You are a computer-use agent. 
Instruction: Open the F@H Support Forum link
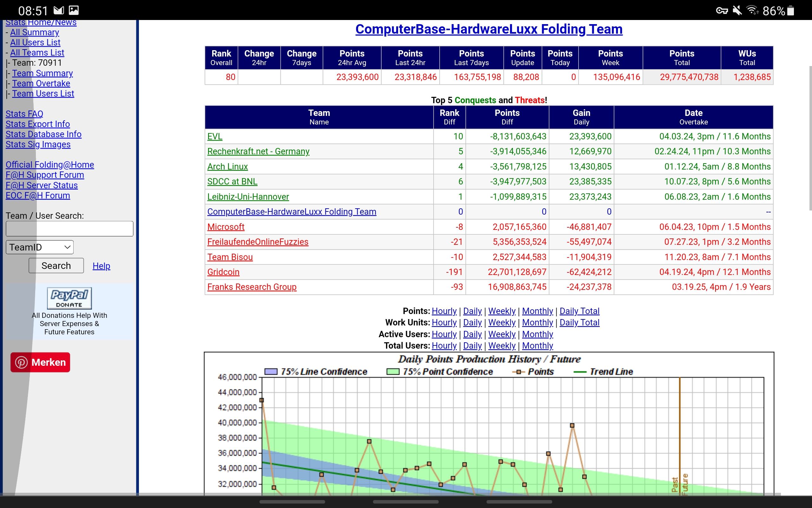tap(45, 175)
